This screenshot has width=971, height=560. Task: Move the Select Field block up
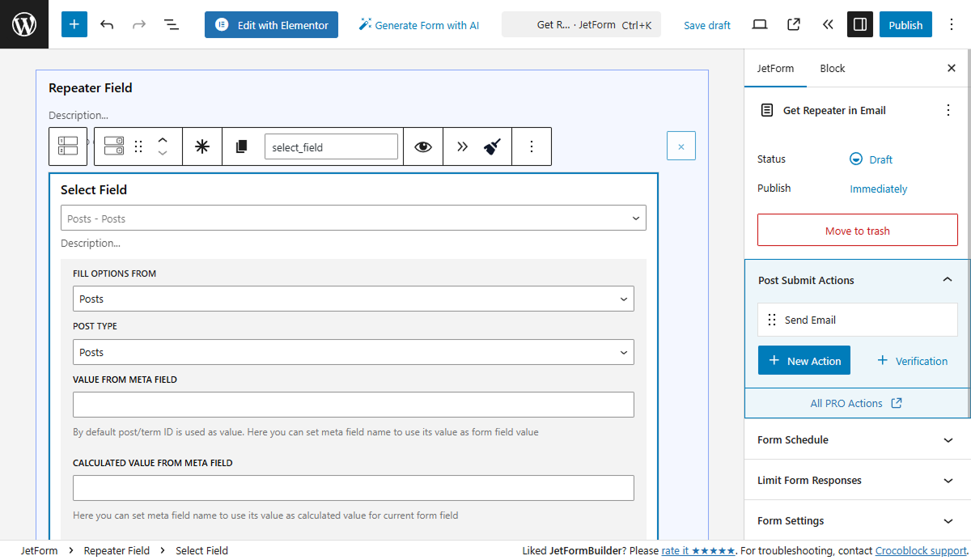pos(163,139)
